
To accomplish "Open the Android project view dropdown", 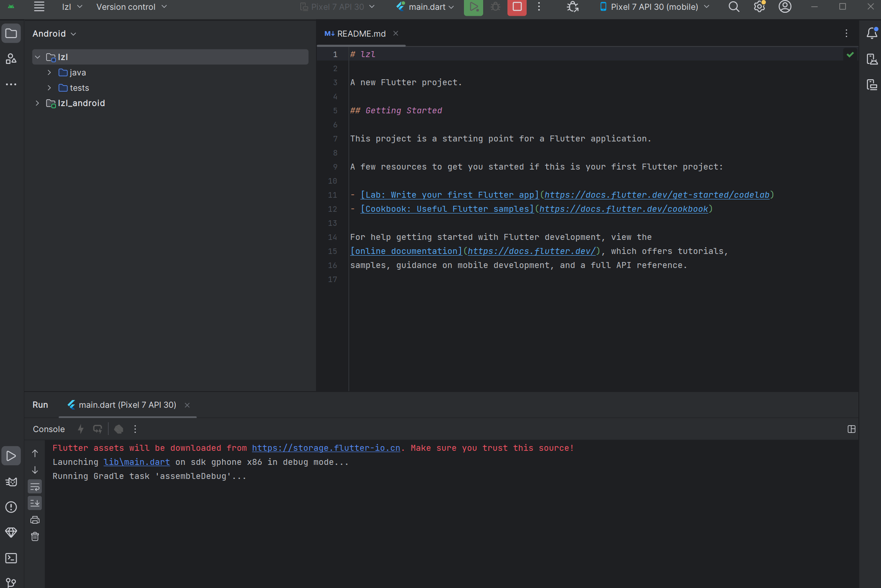I will 54,34.
